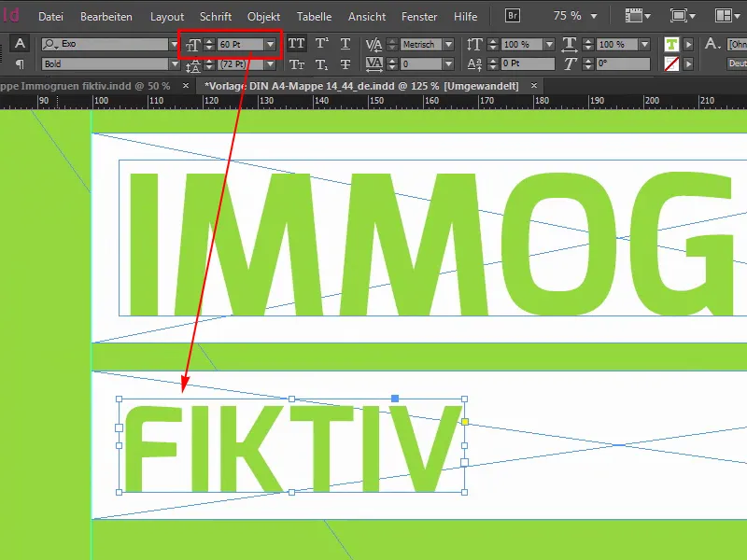Screen dimensions: 747x560
Task: Click the vertical scale icon
Action: 474,44
